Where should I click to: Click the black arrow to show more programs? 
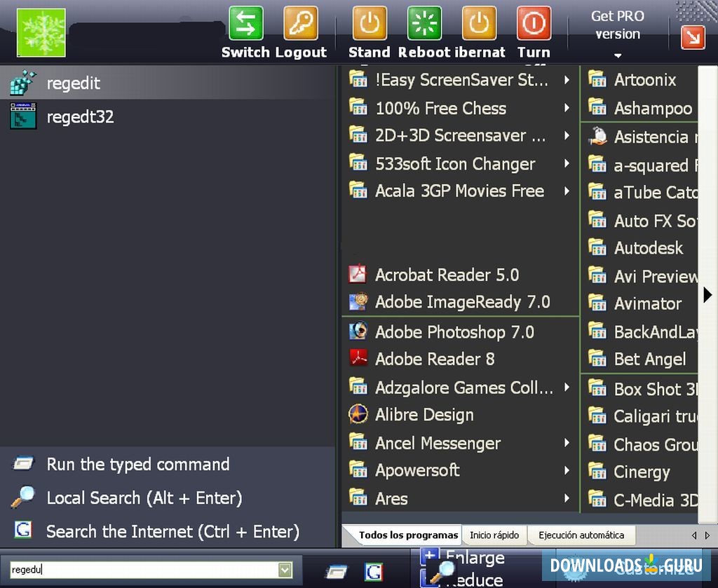708,295
